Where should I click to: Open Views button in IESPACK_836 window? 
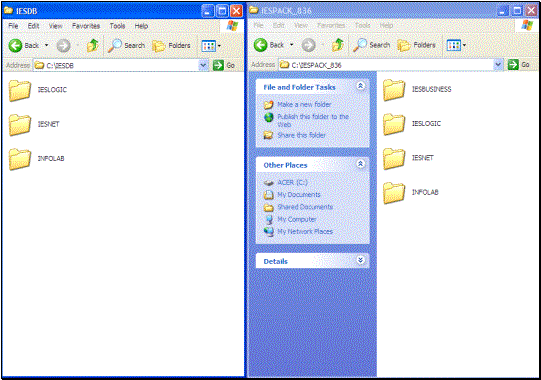[454, 45]
